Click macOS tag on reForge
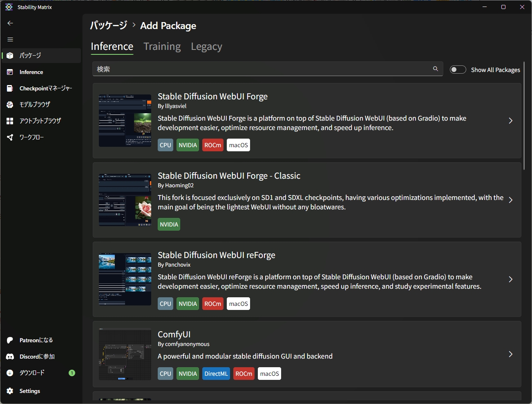 [238, 304]
